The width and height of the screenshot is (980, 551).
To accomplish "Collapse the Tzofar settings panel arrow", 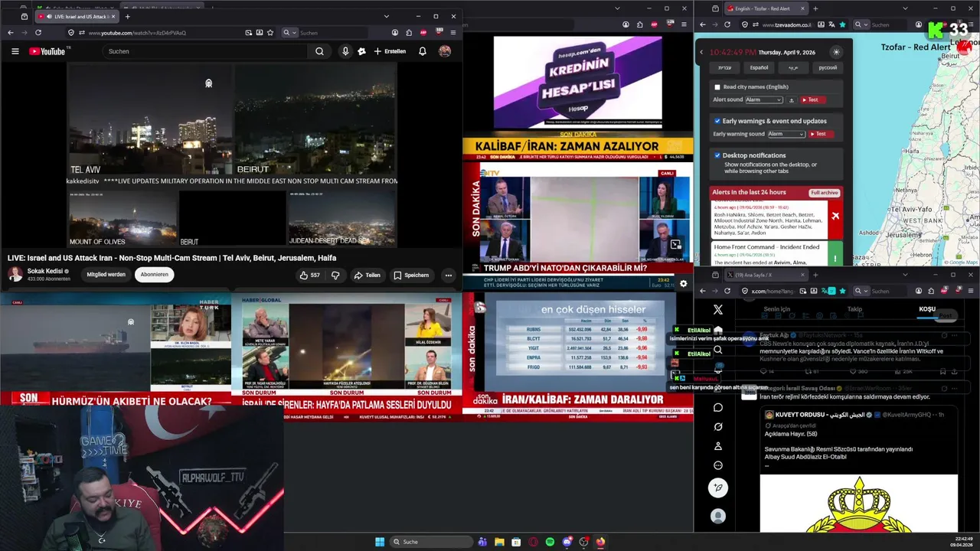I will pyautogui.click(x=701, y=52).
